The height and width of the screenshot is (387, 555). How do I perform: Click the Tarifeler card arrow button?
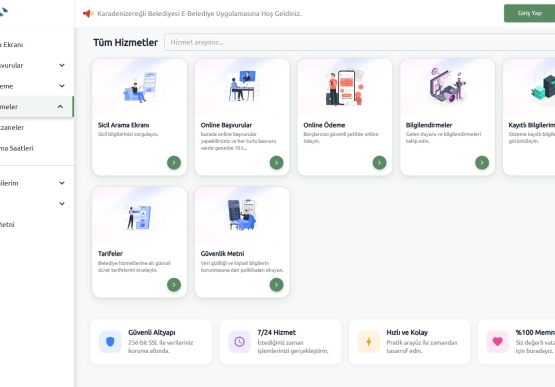174,284
